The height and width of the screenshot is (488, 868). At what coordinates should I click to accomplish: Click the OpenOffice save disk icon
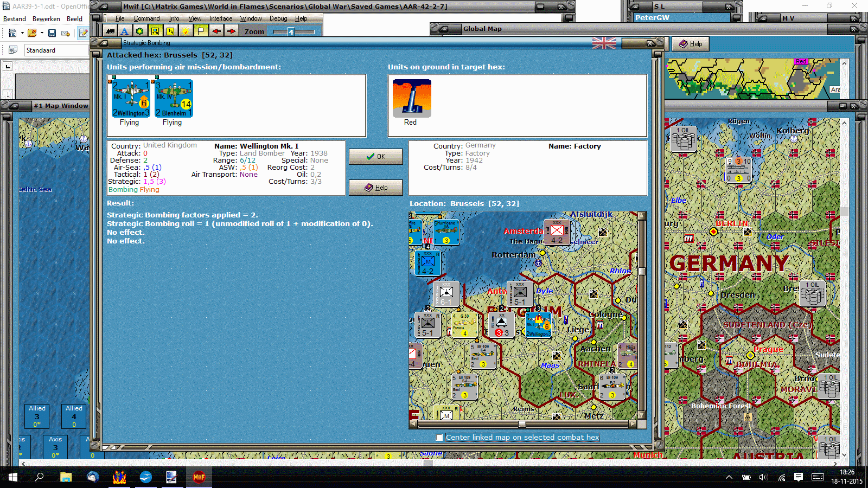tap(52, 33)
